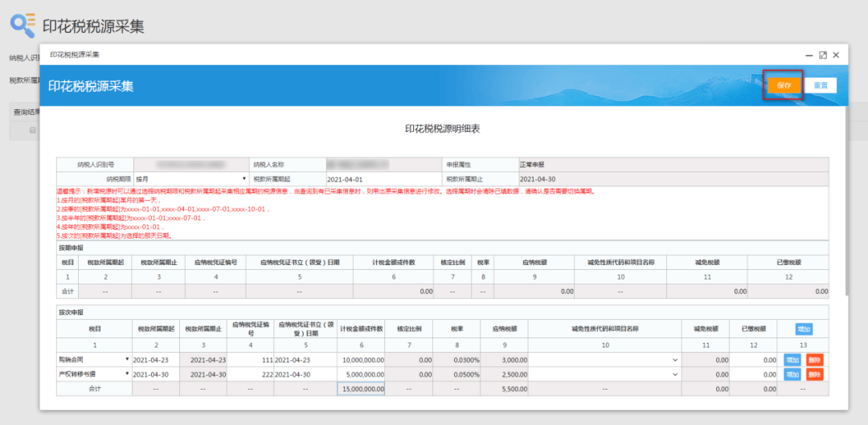Click the orange 保存 save button
This screenshot has width=868, height=425.
784,84
